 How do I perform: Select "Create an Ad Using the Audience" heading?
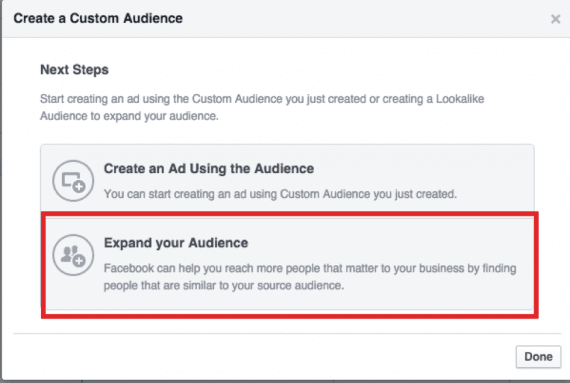(x=209, y=169)
